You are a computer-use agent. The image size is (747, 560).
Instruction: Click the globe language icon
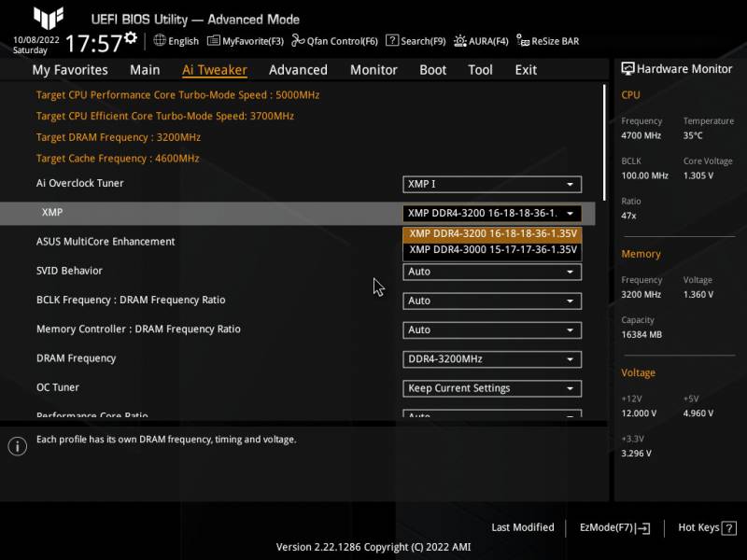click(160, 40)
